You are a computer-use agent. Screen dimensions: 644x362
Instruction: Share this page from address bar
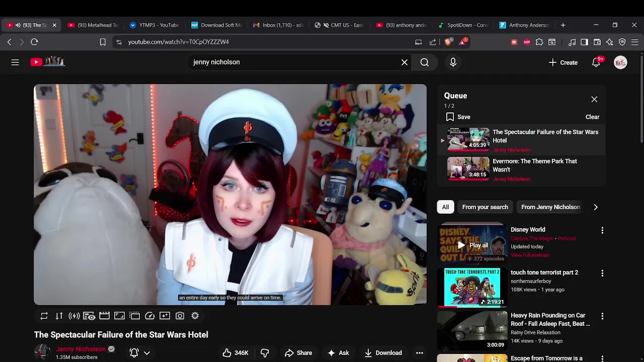[x=433, y=42]
